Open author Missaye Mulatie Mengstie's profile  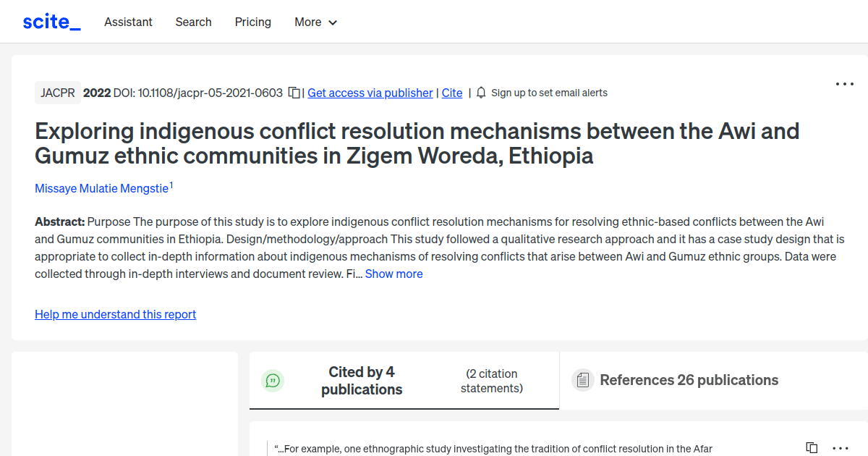[x=101, y=188]
